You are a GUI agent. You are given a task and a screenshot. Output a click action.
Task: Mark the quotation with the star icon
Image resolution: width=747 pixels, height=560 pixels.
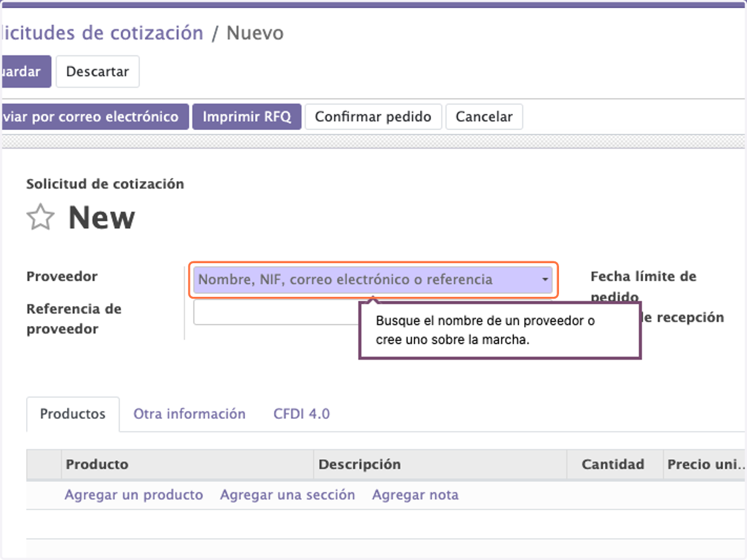tap(40, 218)
